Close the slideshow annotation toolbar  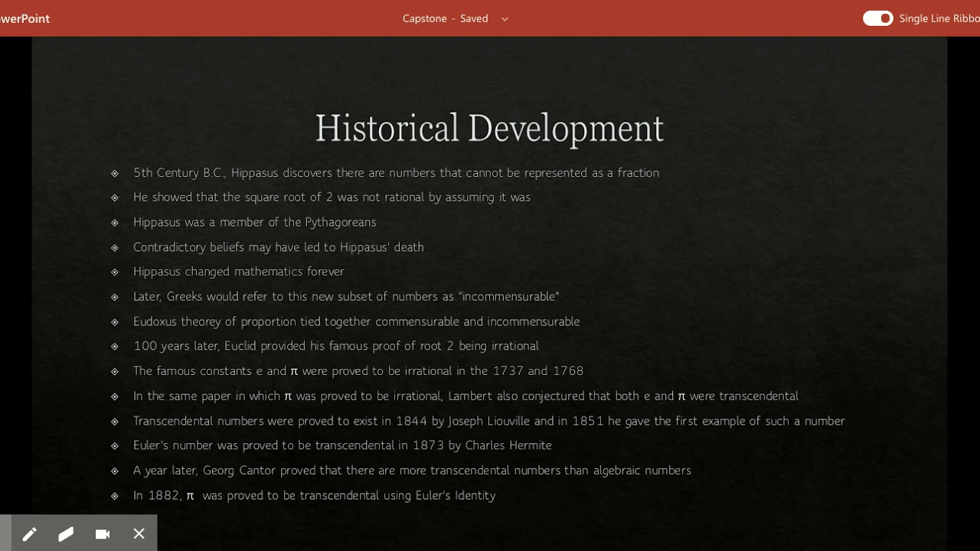point(139,534)
